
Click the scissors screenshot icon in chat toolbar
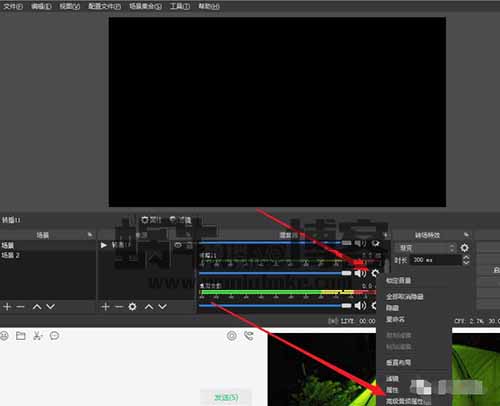pos(37,336)
